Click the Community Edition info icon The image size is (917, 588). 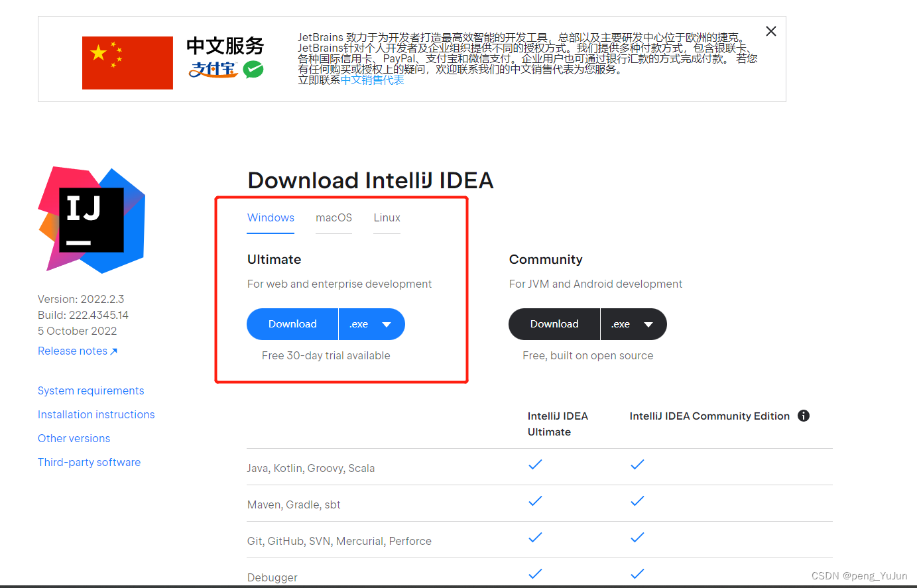coord(804,416)
